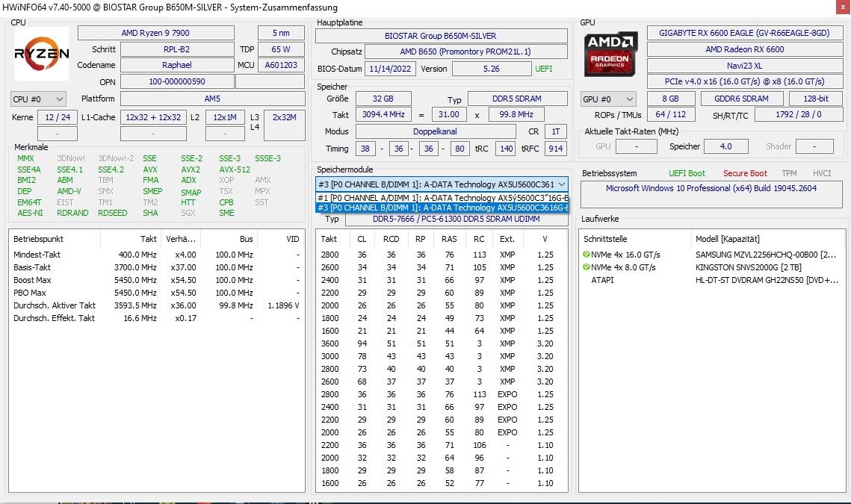Click the UEFI label next to BIOS version

pos(544,69)
